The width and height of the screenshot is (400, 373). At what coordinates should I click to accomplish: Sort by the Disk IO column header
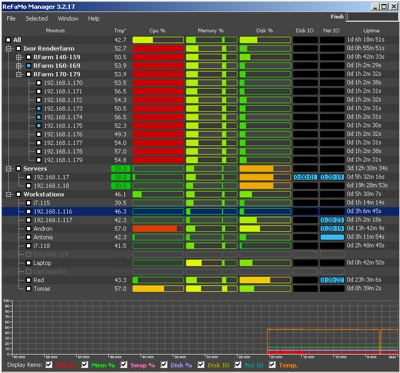(x=305, y=31)
